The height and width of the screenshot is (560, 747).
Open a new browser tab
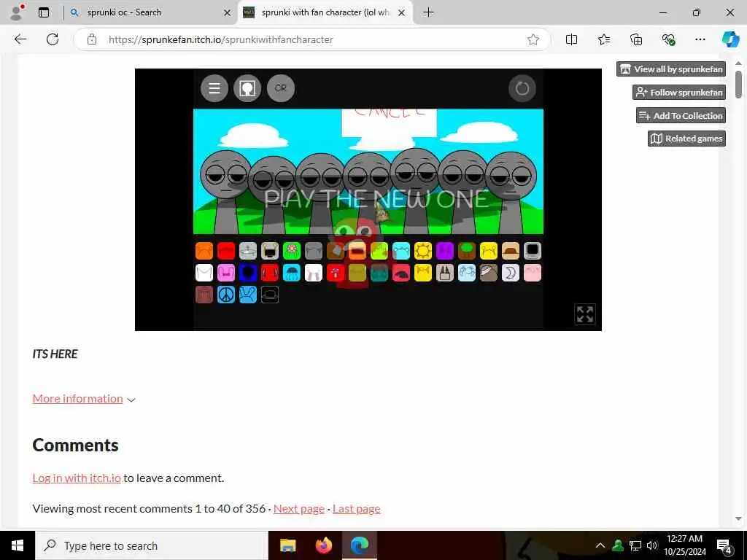(x=428, y=12)
